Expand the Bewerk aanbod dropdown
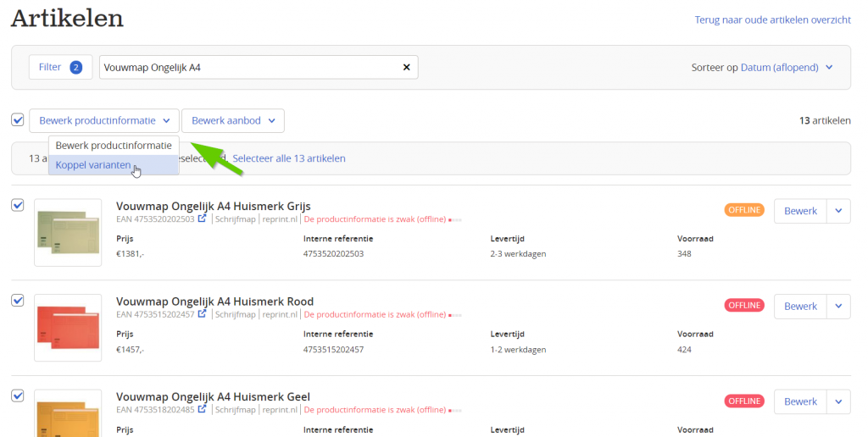 tap(233, 120)
